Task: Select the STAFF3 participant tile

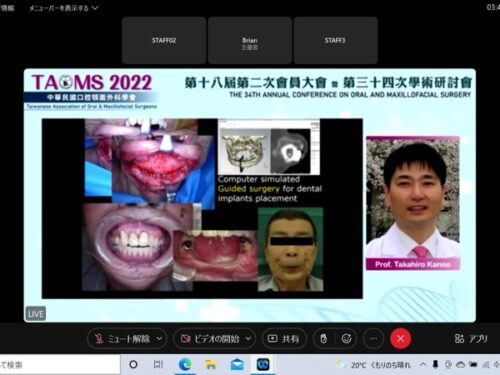Action: point(335,40)
